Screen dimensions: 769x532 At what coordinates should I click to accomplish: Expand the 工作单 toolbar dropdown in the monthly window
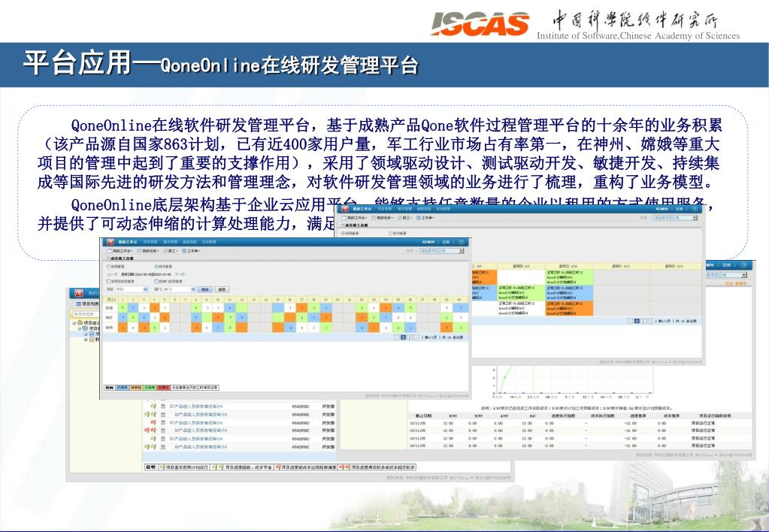[191, 251]
